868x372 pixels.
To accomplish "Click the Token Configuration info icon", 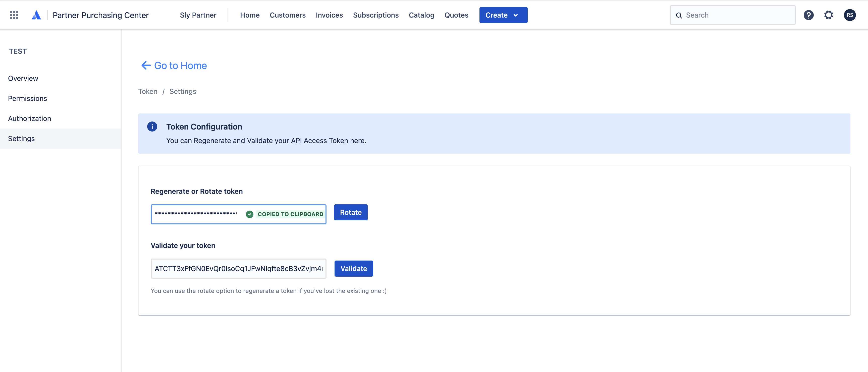I will [152, 127].
